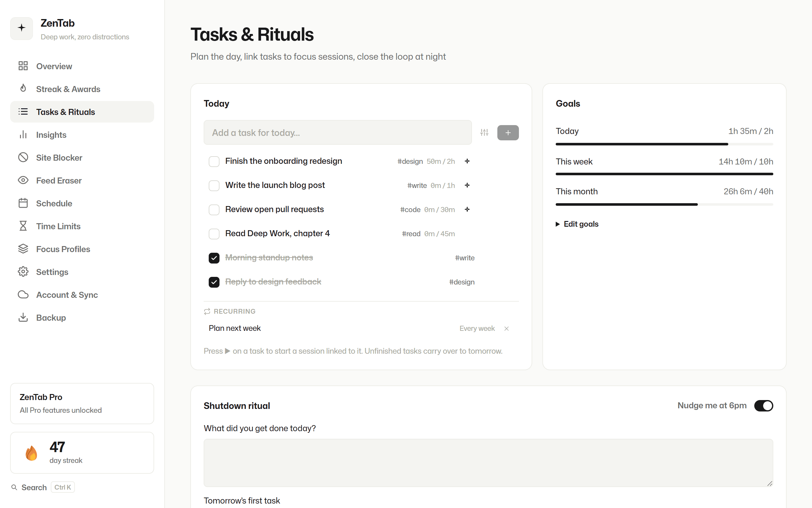Expand the Edit goals disclosure
The image size is (812, 508).
pos(577,224)
